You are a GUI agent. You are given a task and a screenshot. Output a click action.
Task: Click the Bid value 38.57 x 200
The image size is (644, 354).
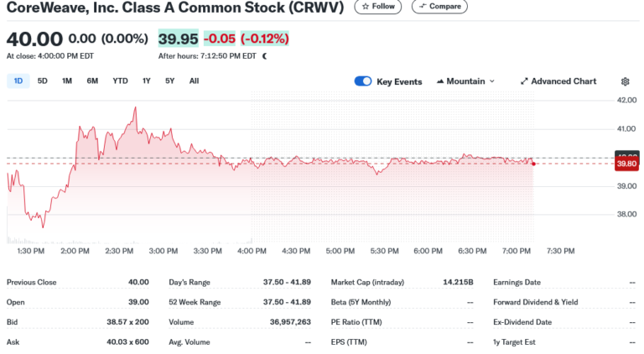[127, 322]
